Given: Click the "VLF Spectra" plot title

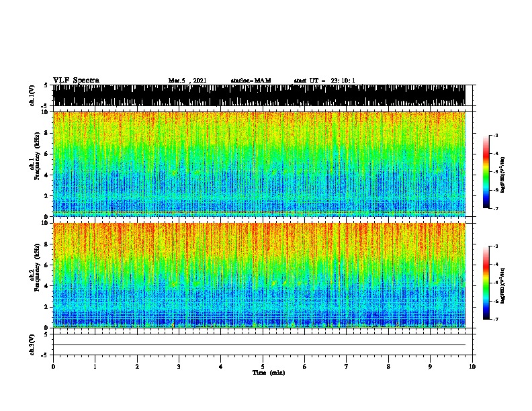Looking at the screenshot, I should pyautogui.click(x=76, y=81).
